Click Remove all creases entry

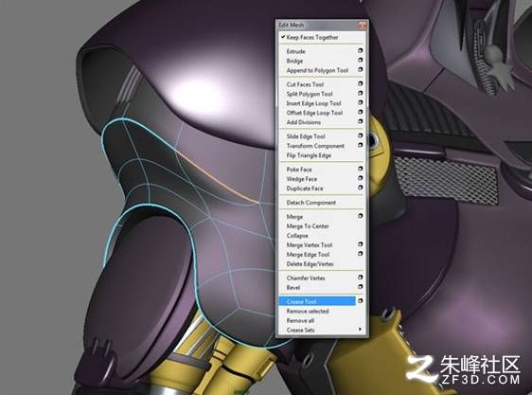[x=300, y=321]
